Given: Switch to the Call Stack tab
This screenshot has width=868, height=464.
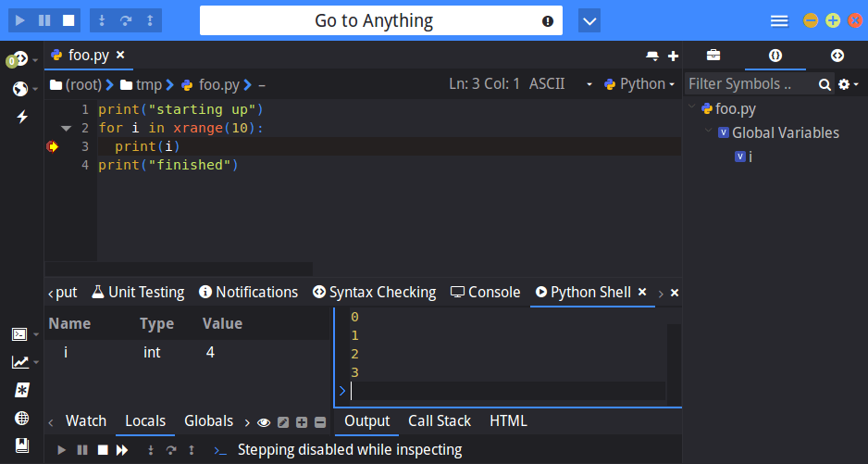Looking at the screenshot, I should pyautogui.click(x=440, y=421).
